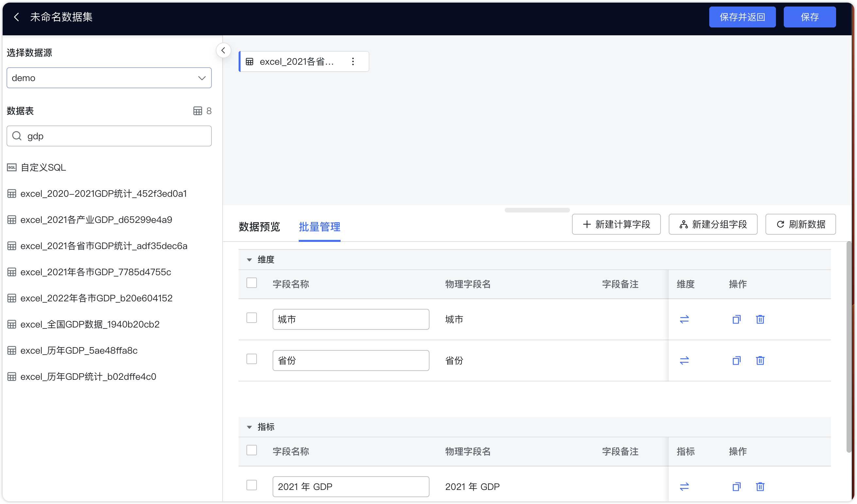The image size is (857, 504).
Task: Copy the 城市 field
Action: pos(736,319)
